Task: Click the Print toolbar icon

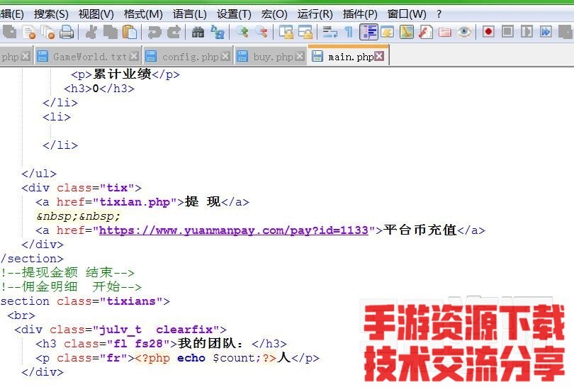Action: tap(67, 32)
